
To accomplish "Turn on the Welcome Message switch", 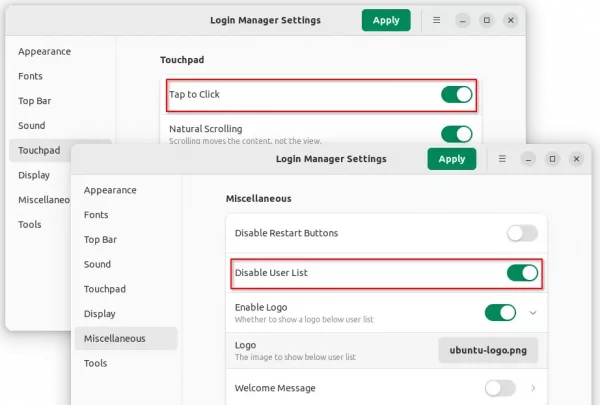I will (500, 388).
